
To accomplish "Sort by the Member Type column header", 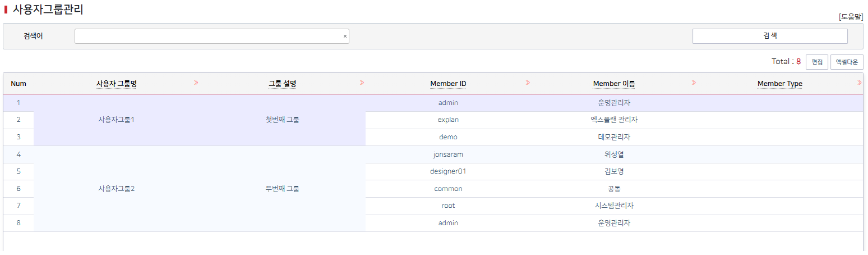I will point(779,84).
